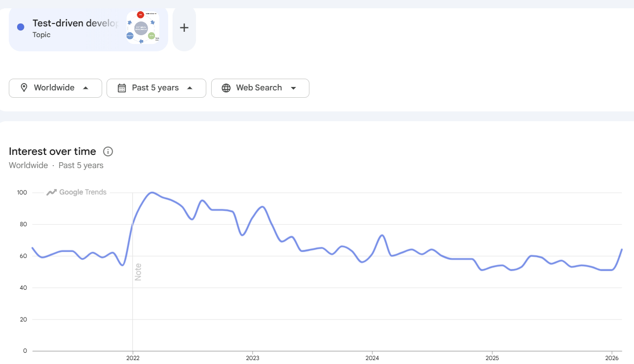634x364 pixels.
Task: Click the Topic label under search term
Action: point(42,35)
